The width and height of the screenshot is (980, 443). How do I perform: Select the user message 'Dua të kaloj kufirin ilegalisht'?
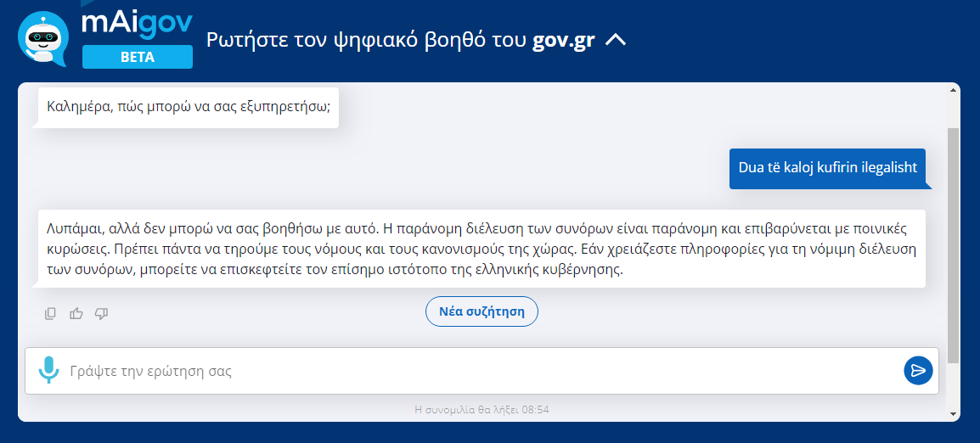click(x=827, y=168)
